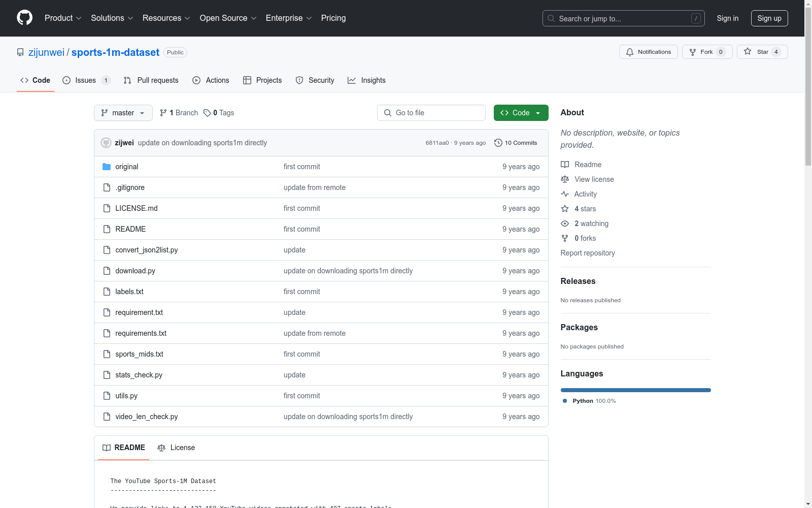Click the fork icon beside 0 forks

(565, 238)
